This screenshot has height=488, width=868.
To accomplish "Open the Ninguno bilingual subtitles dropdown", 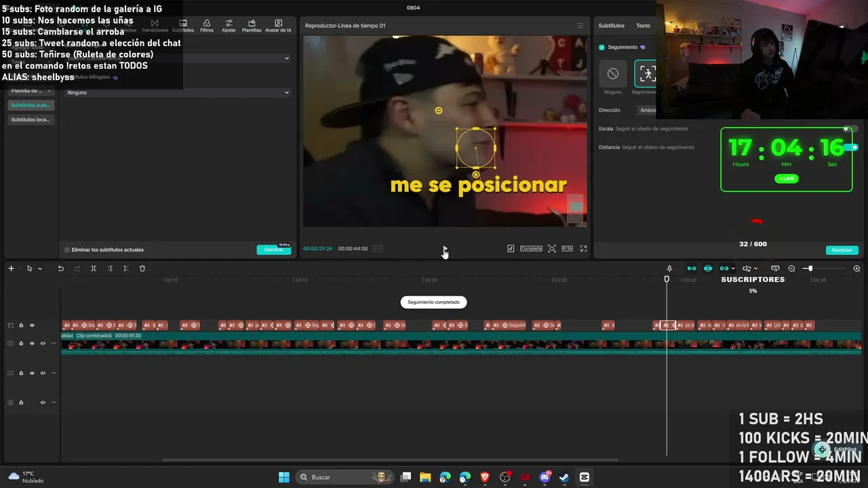I will [x=177, y=92].
